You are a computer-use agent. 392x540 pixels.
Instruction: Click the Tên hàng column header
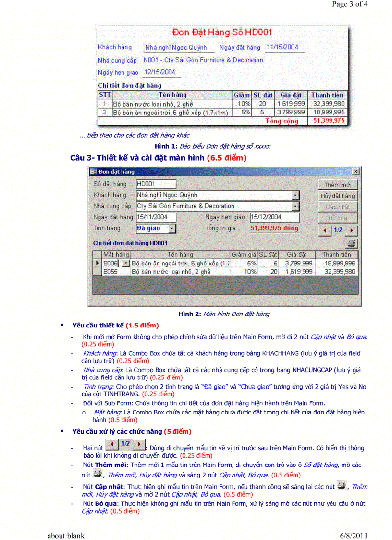(x=182, y=254)
